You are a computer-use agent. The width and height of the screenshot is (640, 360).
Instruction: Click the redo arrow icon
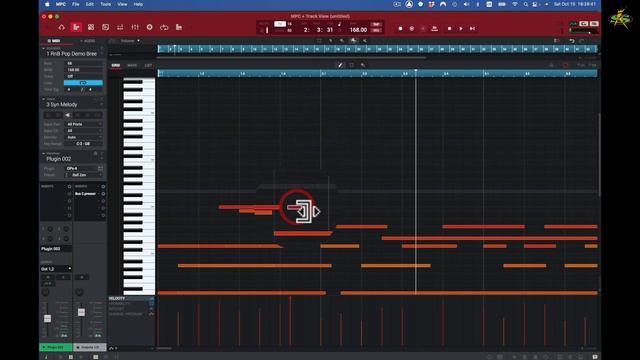582,41
